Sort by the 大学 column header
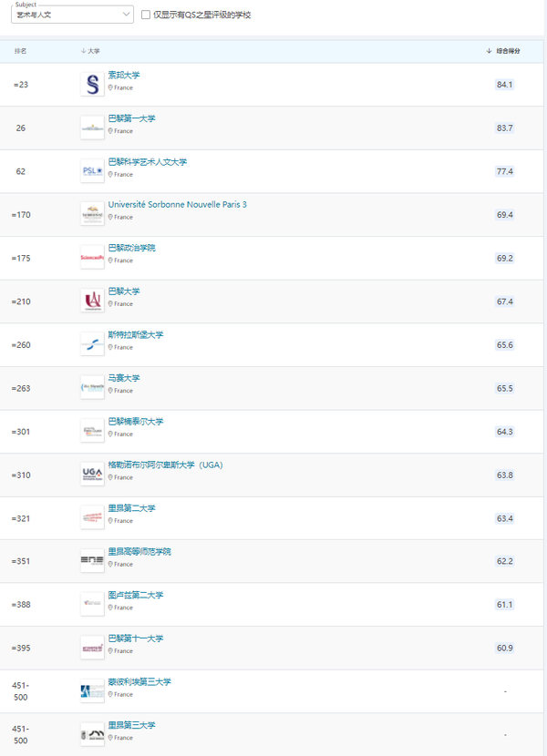Screen dimensions: 547x756 (x=90, y=51)
